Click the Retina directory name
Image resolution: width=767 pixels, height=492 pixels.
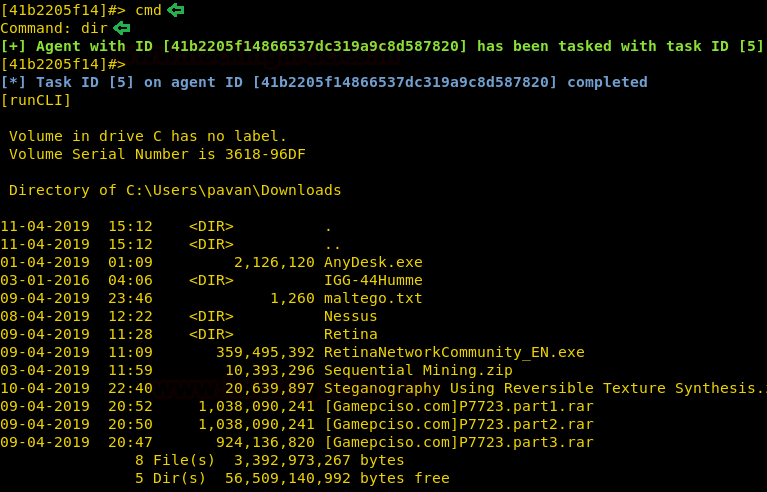350,334
